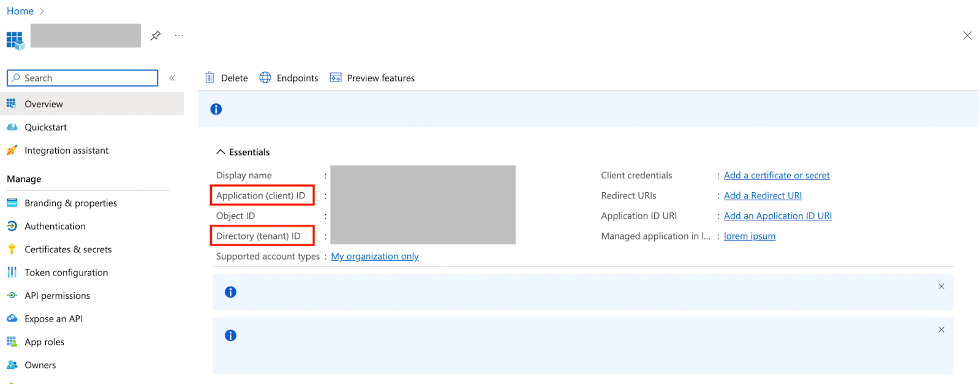980x384 pixels.
Task: Open Endpoints from the toolbar
Action: (x=289, y=78)
